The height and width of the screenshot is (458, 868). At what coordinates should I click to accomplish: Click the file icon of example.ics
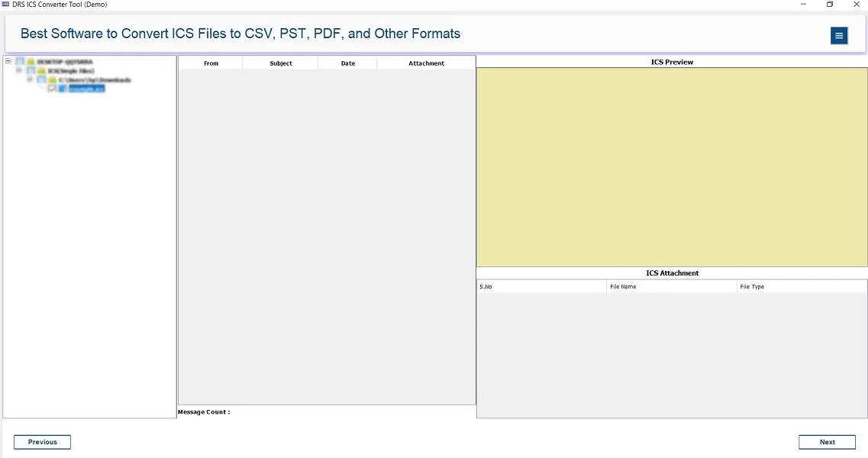coord(63,89)
